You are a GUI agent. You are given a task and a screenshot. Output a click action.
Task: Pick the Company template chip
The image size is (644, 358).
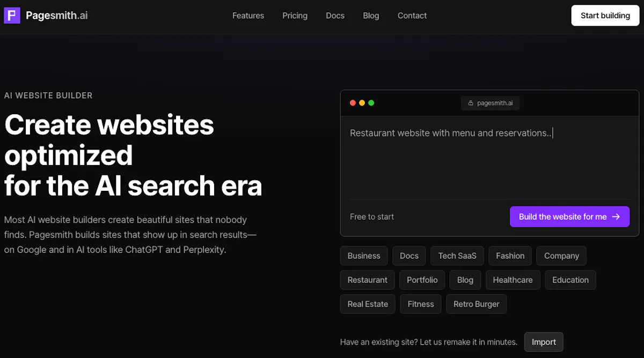(x=561, y=256)
